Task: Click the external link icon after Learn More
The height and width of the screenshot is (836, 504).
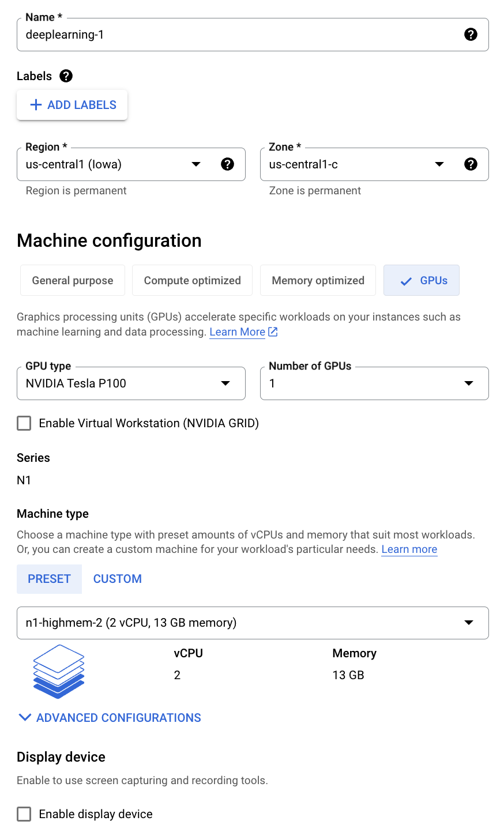Action: point(273,332)
